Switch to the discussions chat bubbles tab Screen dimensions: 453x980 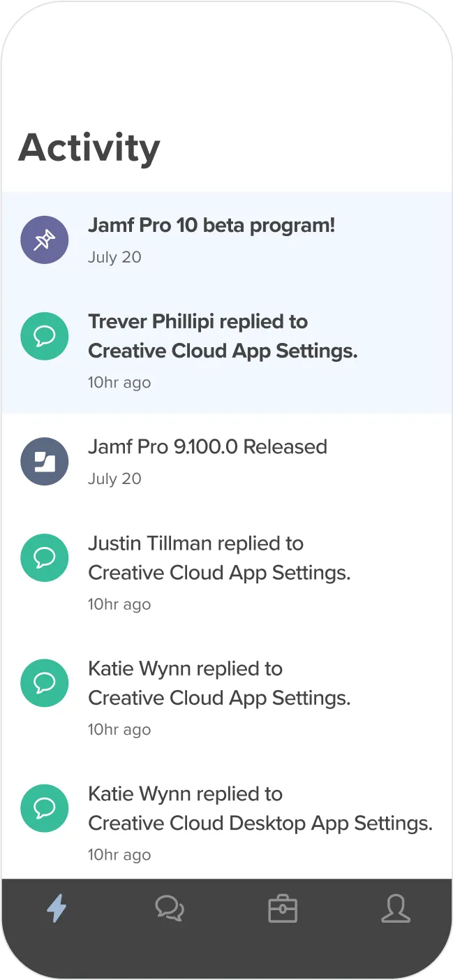(170, 909)
